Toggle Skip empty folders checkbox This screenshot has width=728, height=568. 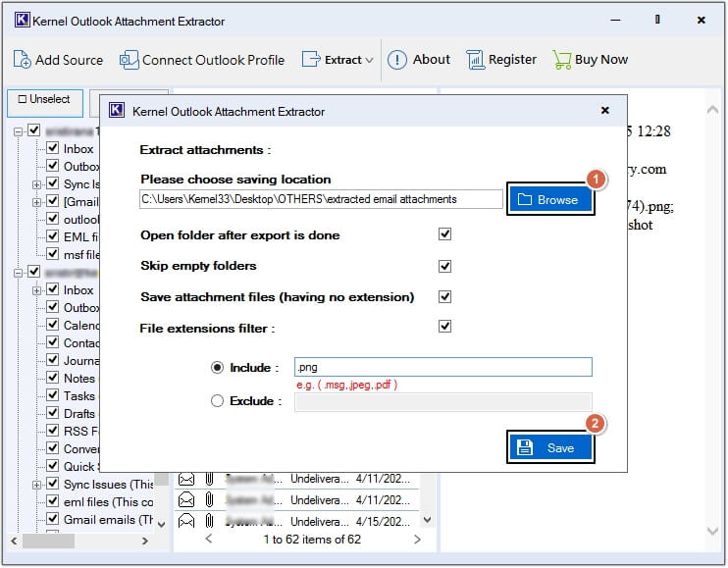tap(444, 266)
